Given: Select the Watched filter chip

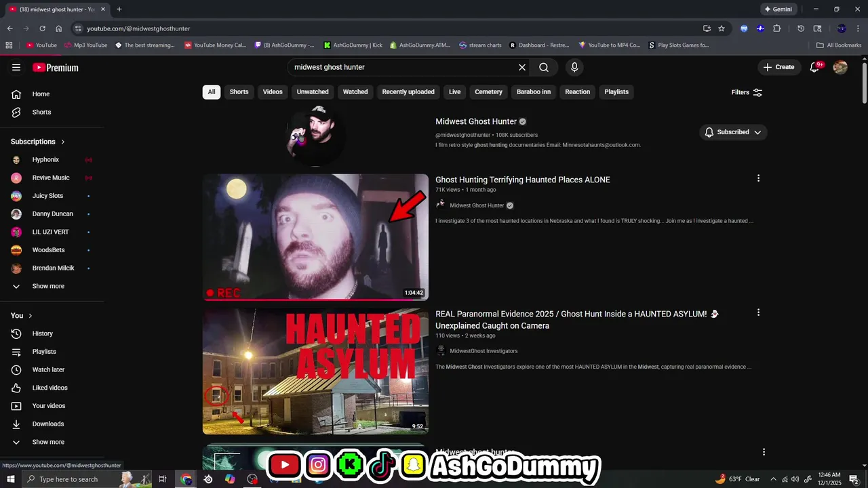Looking at the screenshot, I should [x=355, y=91].
